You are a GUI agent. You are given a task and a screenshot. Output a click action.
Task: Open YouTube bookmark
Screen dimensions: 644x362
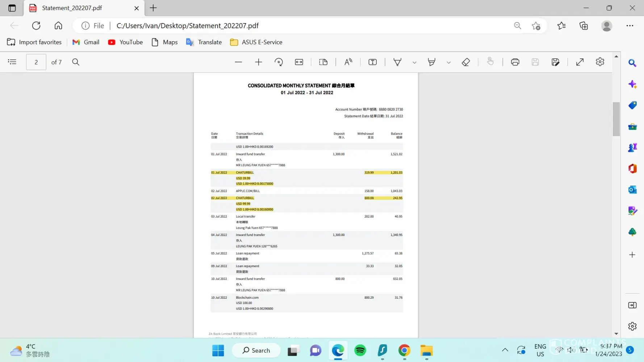coord(126,42)
